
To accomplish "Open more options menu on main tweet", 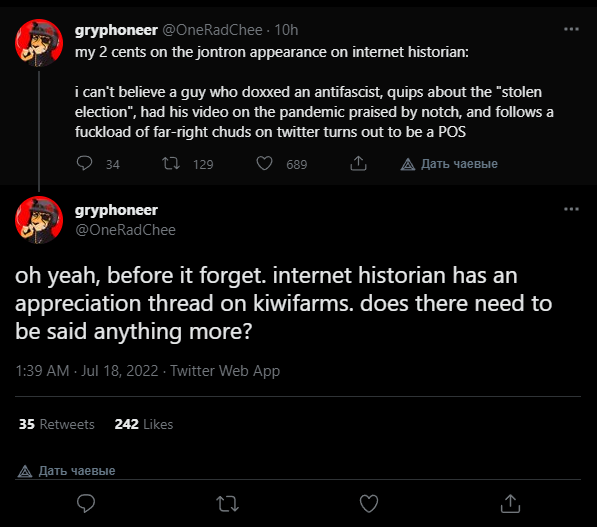I will pyautogui.click(x=571, y=209).
